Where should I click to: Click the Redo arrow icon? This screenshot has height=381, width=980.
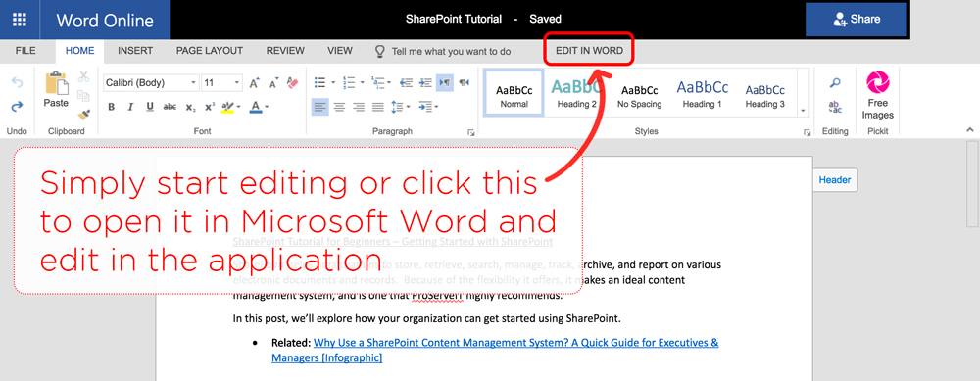(17, 106)
